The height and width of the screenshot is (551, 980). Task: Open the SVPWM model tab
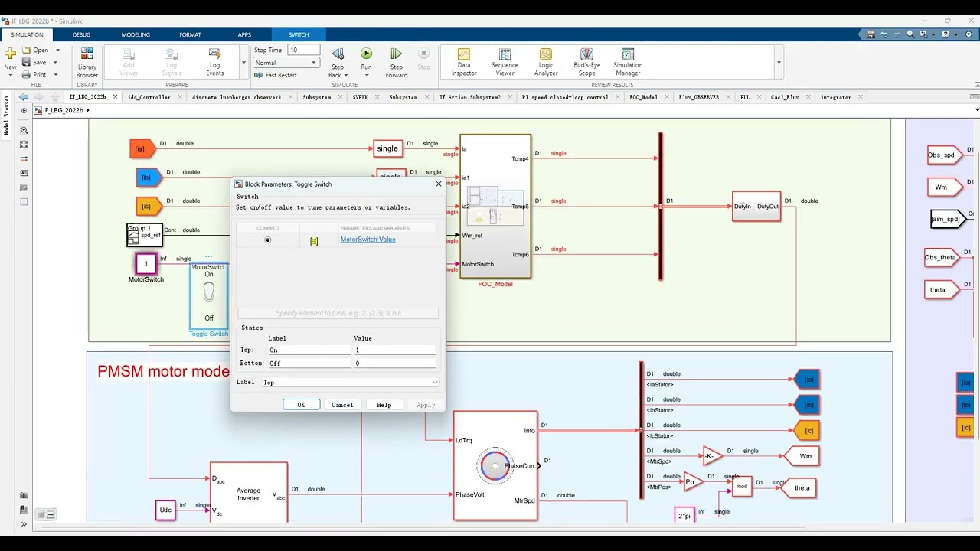click(x=360, y=97)
